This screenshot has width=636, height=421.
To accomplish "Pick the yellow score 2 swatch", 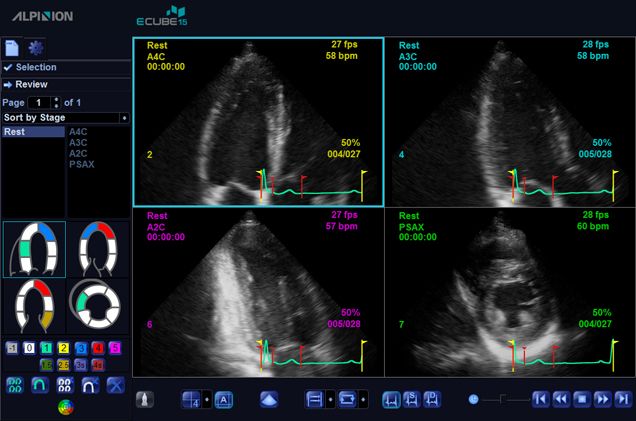I will click(64, 347).
